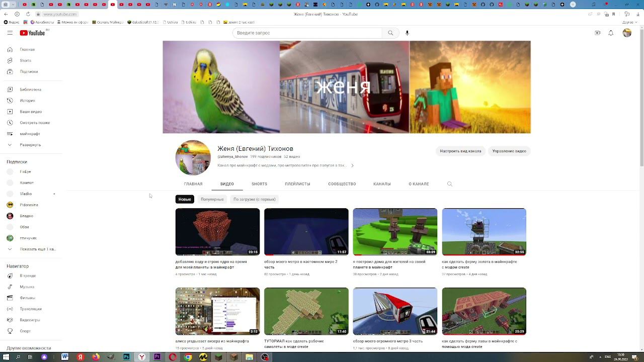The height and width of the screenshot is (362, 644).
Task: Open the FixEye subscription channel
Action: point(31,171)
